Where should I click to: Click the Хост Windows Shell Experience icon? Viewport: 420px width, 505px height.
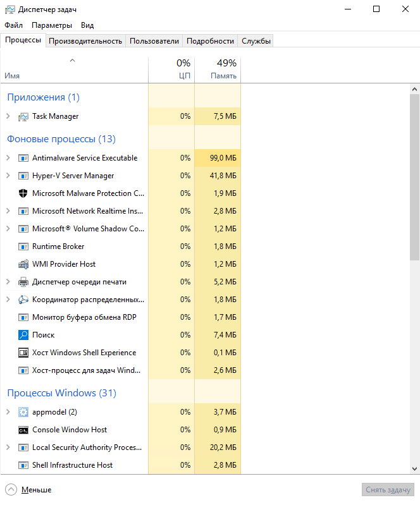click(23, 353)
